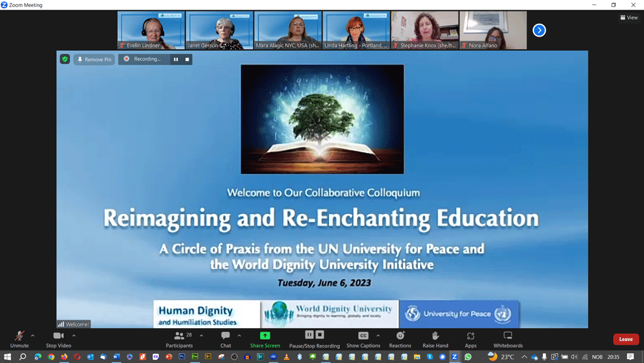Leave the meeting
The image size is (644, 363).
click(x=626, y=339)
